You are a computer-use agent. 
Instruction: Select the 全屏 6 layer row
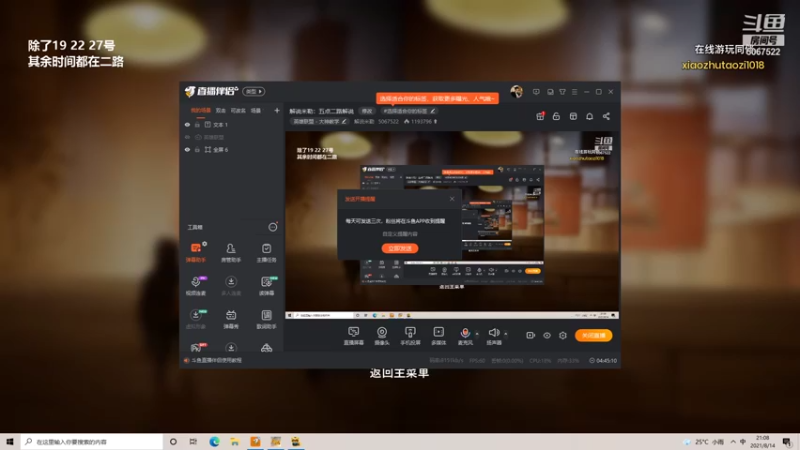click(x=232, y=149)
